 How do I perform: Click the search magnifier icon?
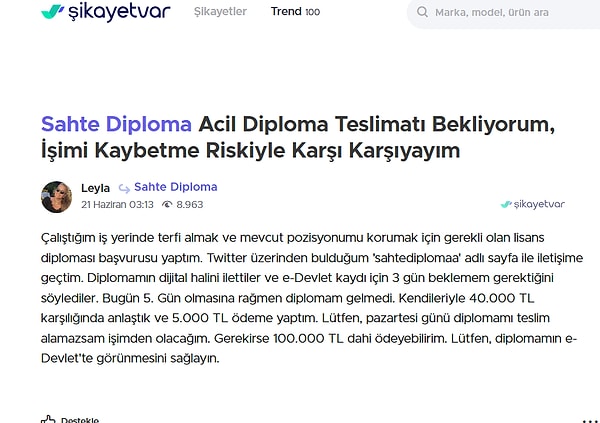pos(422,12)
